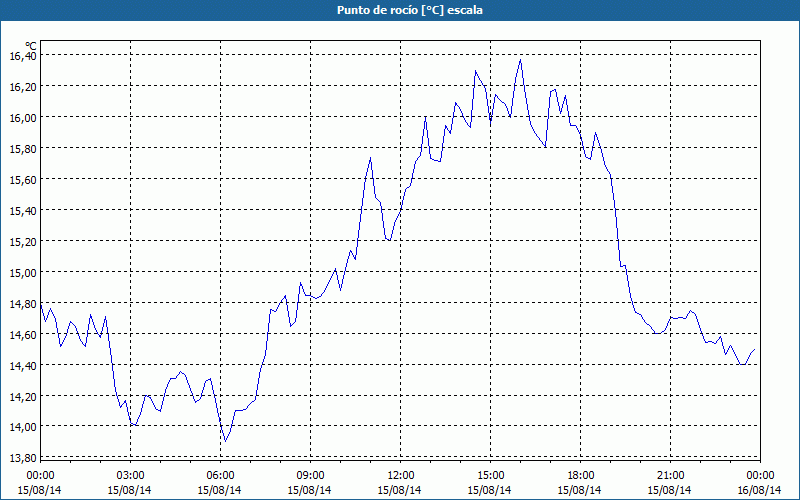Select the 16,00 y-axis label
Screen dimensions: 800x500
(x=23, y=118)
